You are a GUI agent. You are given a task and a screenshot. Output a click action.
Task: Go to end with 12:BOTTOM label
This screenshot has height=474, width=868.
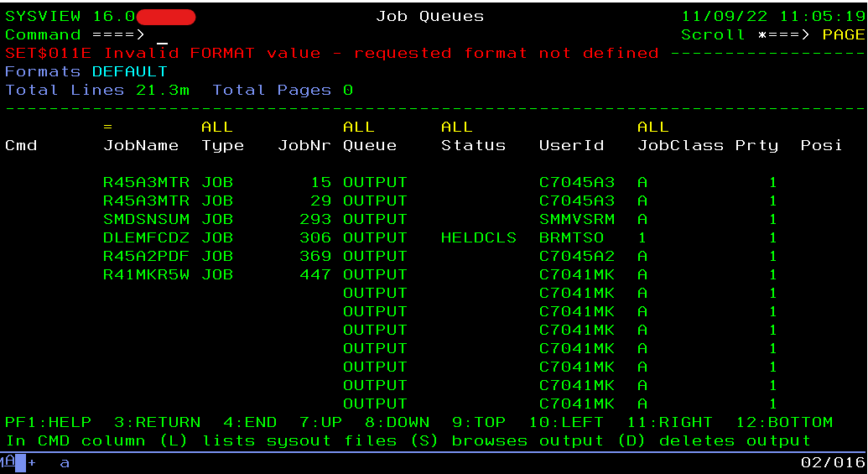click(784, 423)
